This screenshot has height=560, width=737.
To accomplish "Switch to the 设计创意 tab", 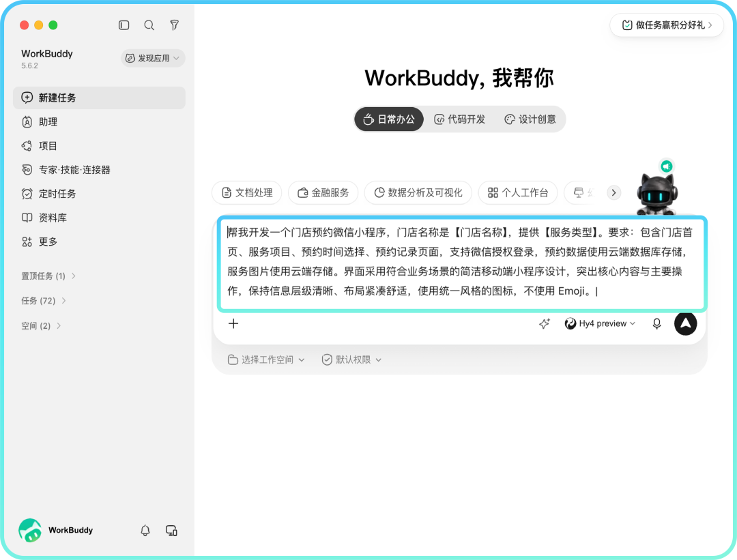I will click(530, 119).
